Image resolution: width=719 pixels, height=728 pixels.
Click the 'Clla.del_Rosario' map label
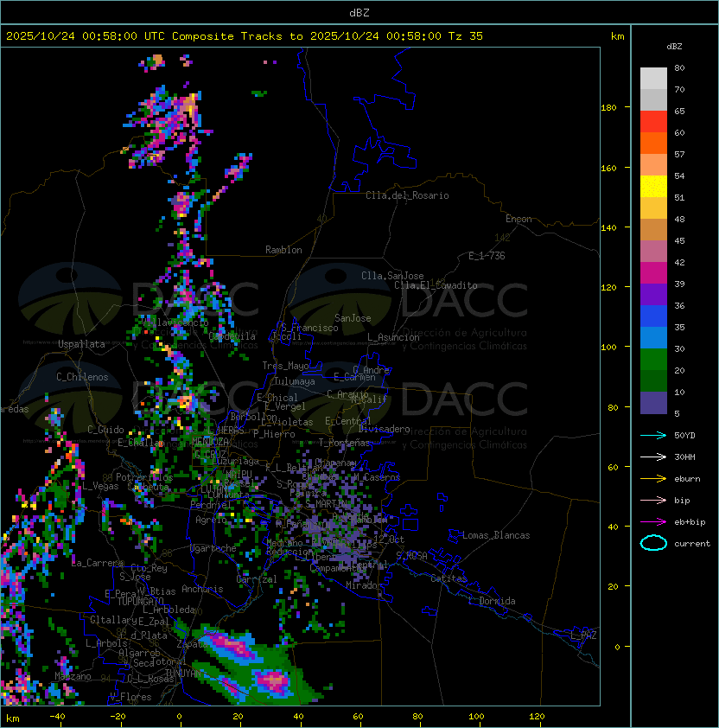[x=407, y=195]
